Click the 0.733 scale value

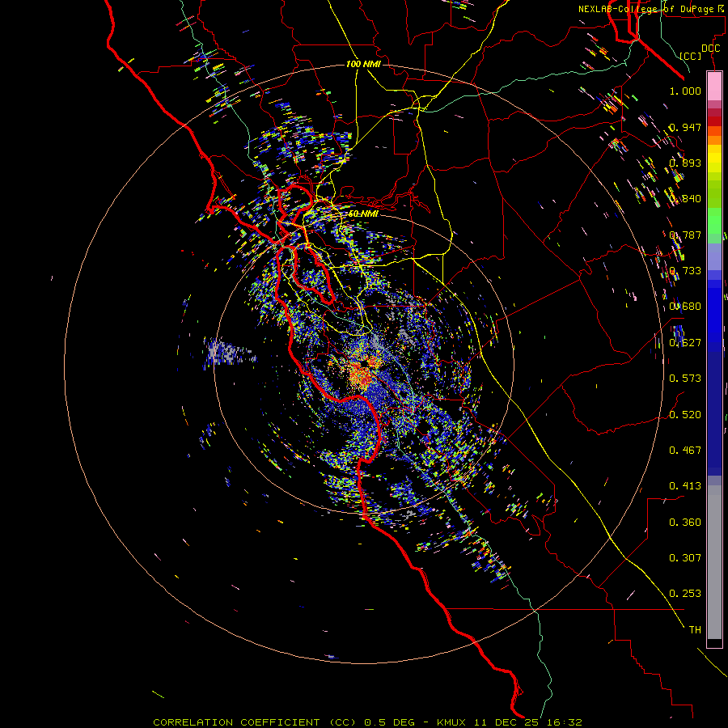[685, 271]
